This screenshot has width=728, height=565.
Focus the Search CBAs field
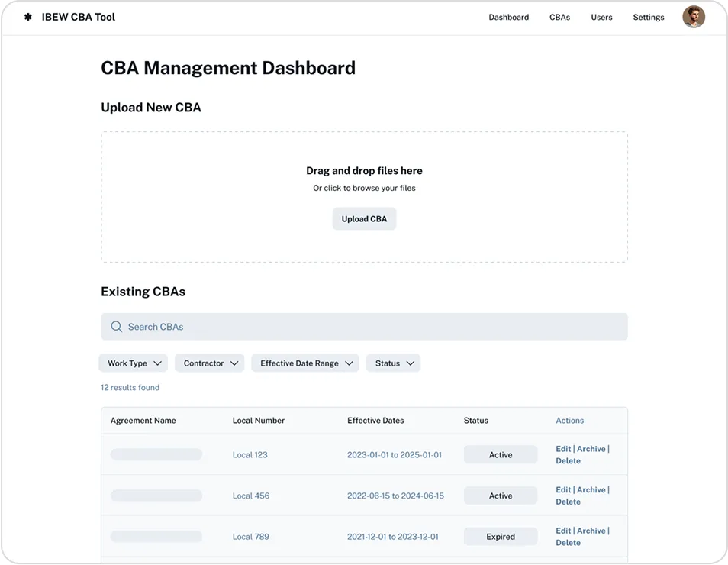coord(364,327)
